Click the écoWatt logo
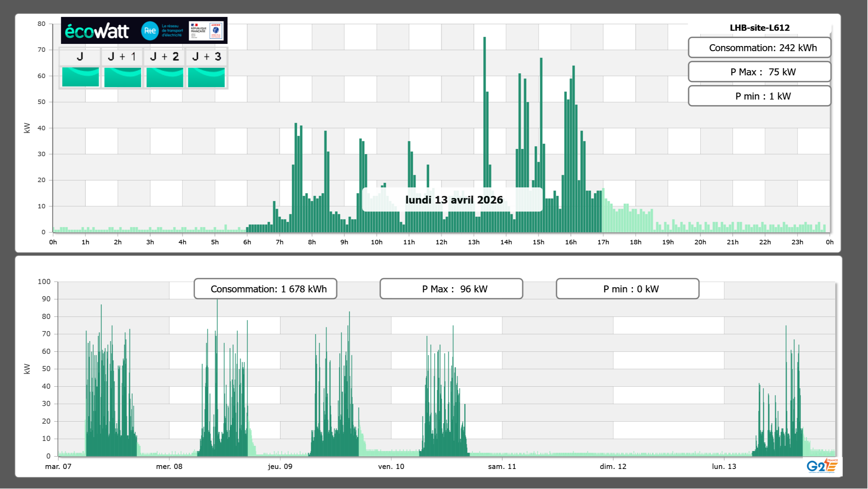This screenshot has width=868, height=489. pyautogui.click(x=97, y=31)
